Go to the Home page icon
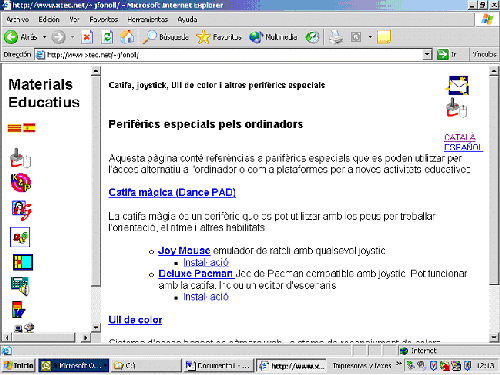500x375 pixels. pos(127,37)
